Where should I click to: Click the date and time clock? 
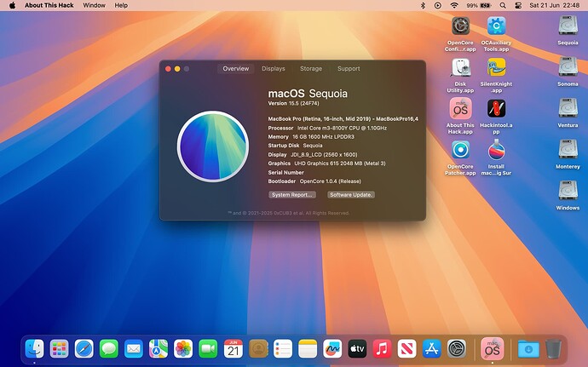(x=555, y=5)
